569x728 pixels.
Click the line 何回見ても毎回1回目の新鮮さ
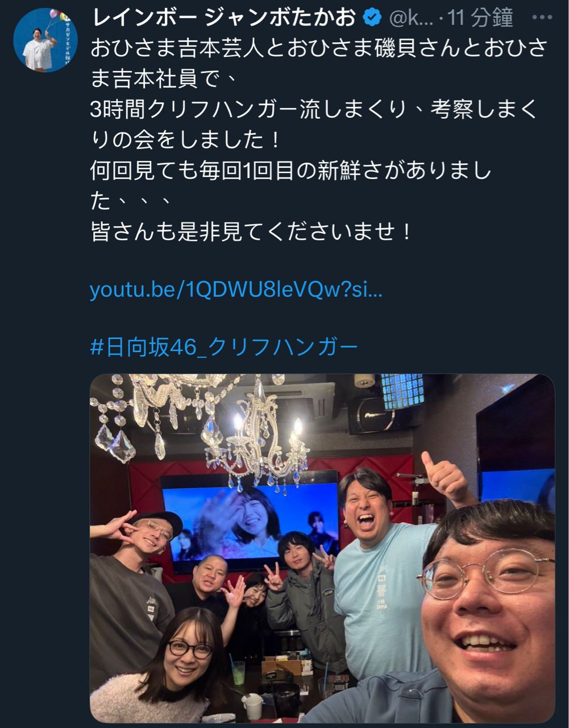pyautogui.click(x=290, y=171)
